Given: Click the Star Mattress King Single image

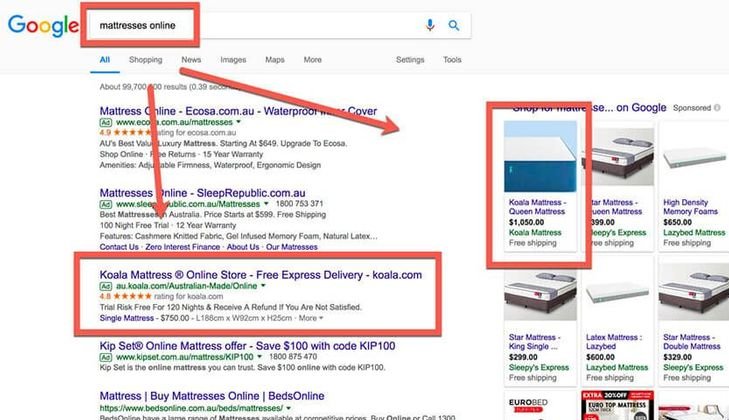Looking at the screenshot, I should [540, 292].
